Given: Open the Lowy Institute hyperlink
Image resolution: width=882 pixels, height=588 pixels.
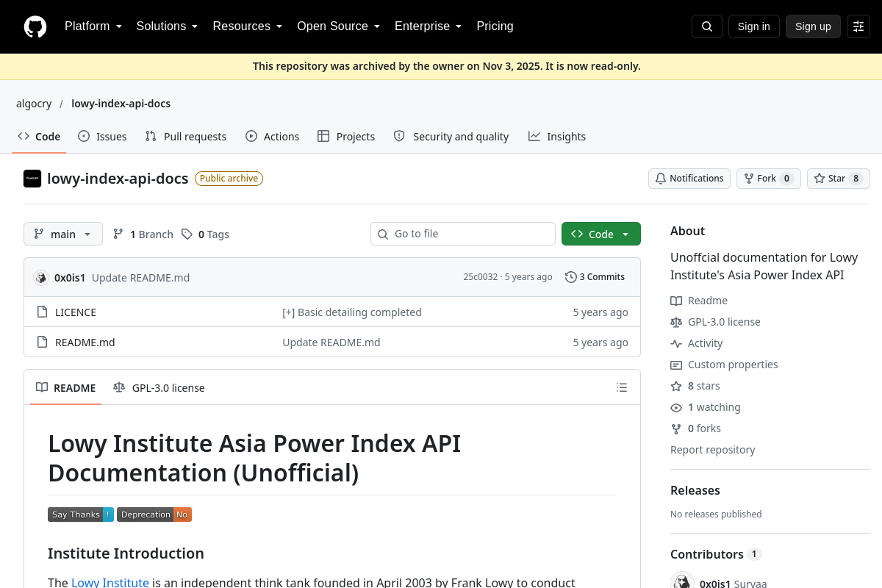Looking at the screenshot, I should click(x=110, y=582).
